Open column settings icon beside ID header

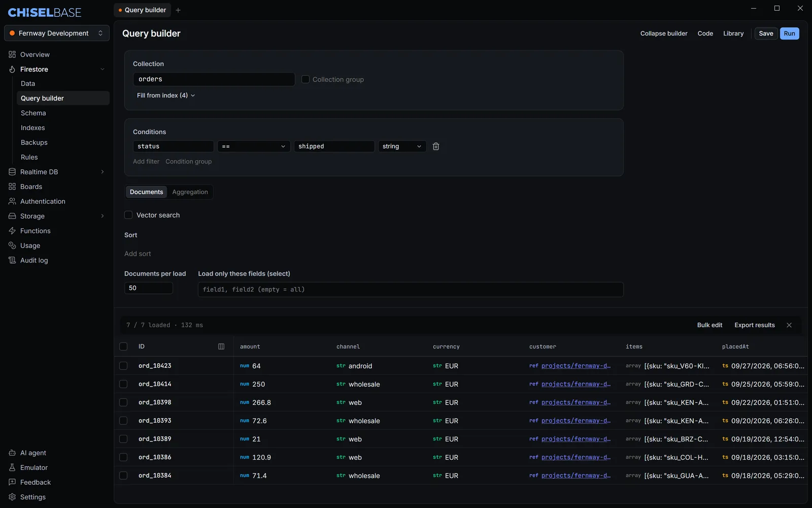point(221,346)
